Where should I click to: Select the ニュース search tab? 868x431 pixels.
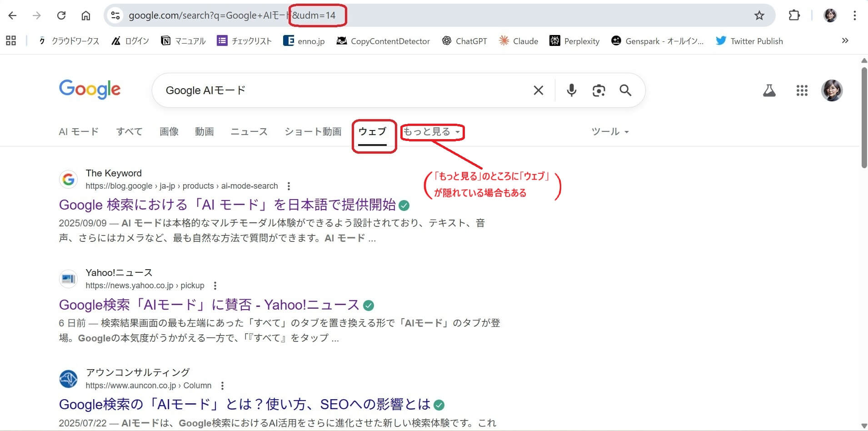pos(249,132)
